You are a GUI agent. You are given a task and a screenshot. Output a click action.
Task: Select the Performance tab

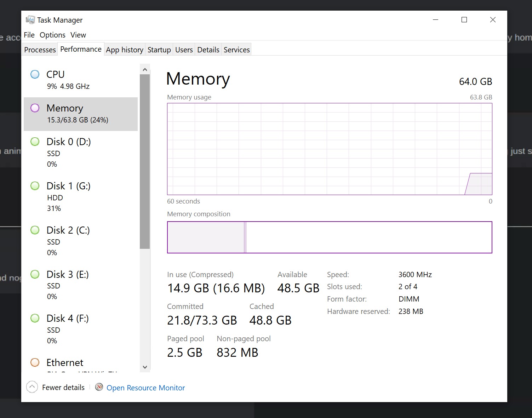point(81,49)
